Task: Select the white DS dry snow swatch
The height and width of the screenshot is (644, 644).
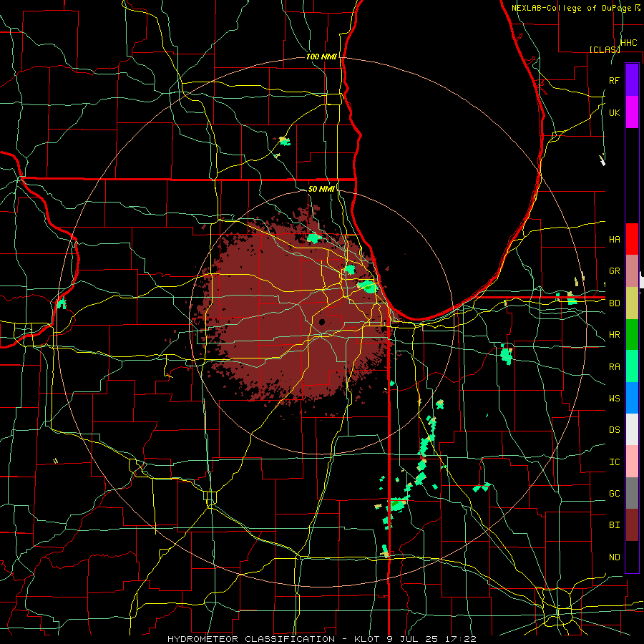Action: tap(632, 429)
